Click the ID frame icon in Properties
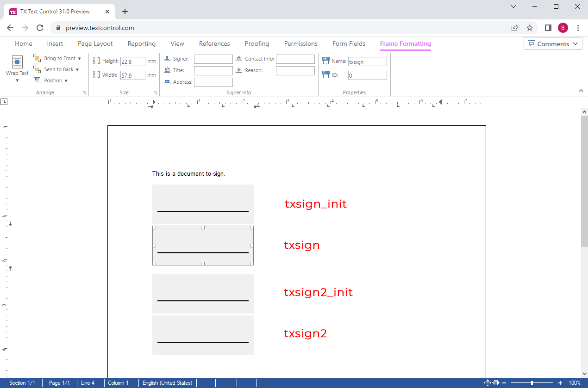 pos(326,75)
